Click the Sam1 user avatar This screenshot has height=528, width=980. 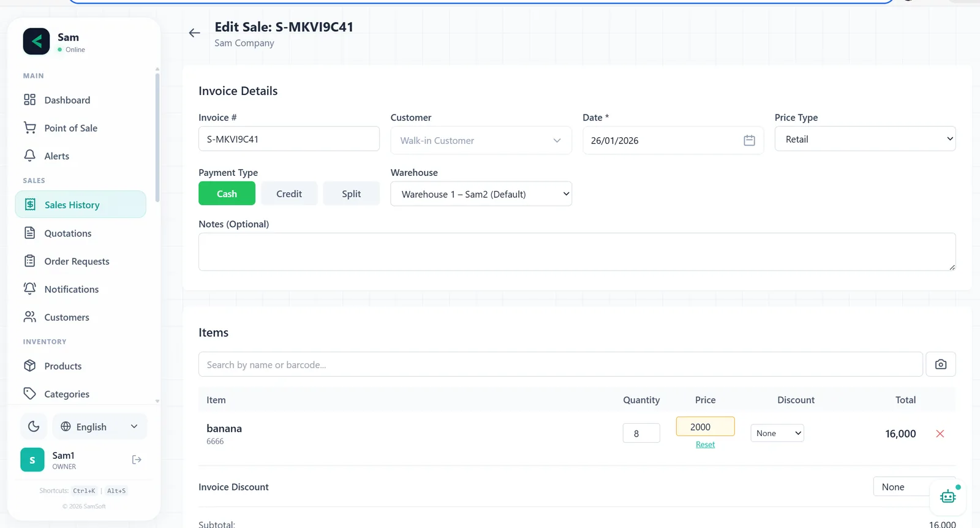tap(32, 460)
